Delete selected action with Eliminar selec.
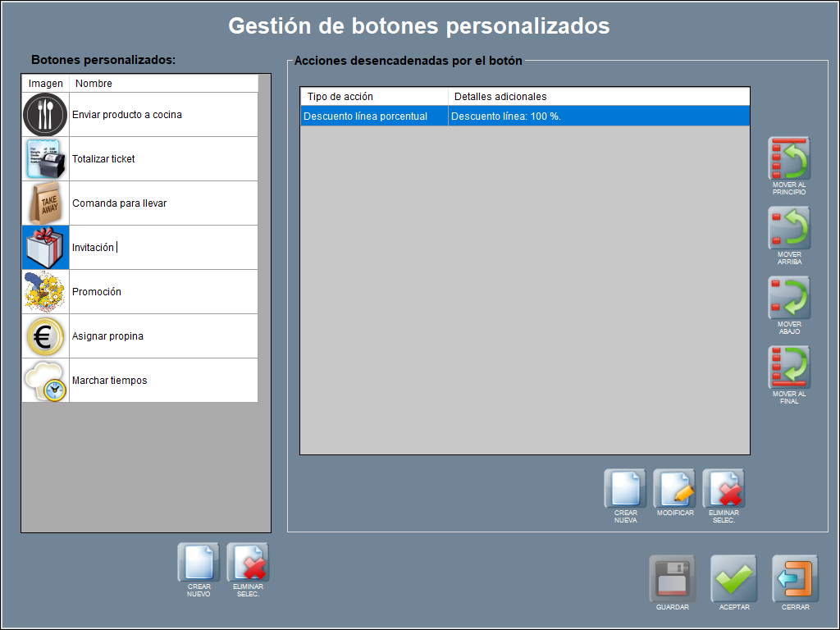This screenshot has width=840, height=630. click(x=724, y=489)
